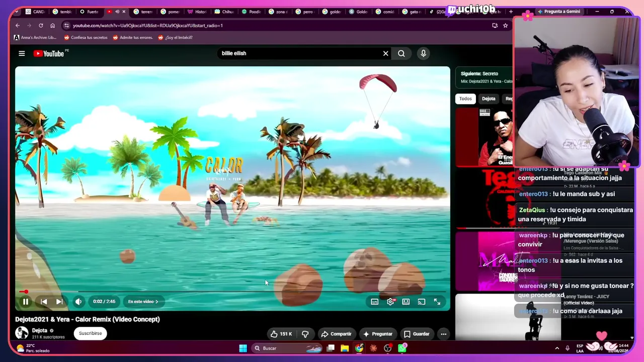
Task: View site information icon in address bar
Action: 66,26
